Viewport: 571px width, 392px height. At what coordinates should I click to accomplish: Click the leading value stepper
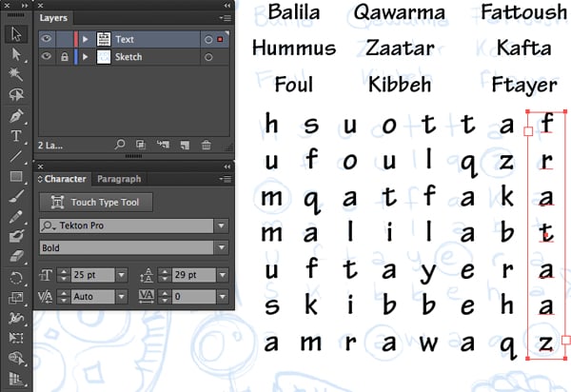(165, 275)
